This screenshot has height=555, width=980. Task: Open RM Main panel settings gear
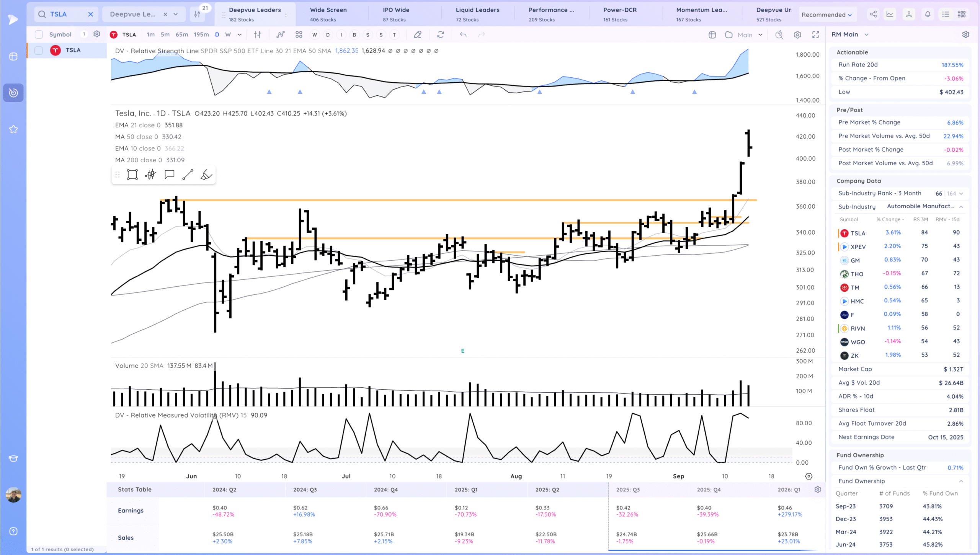pyautogui.click(x=966, y=34)
